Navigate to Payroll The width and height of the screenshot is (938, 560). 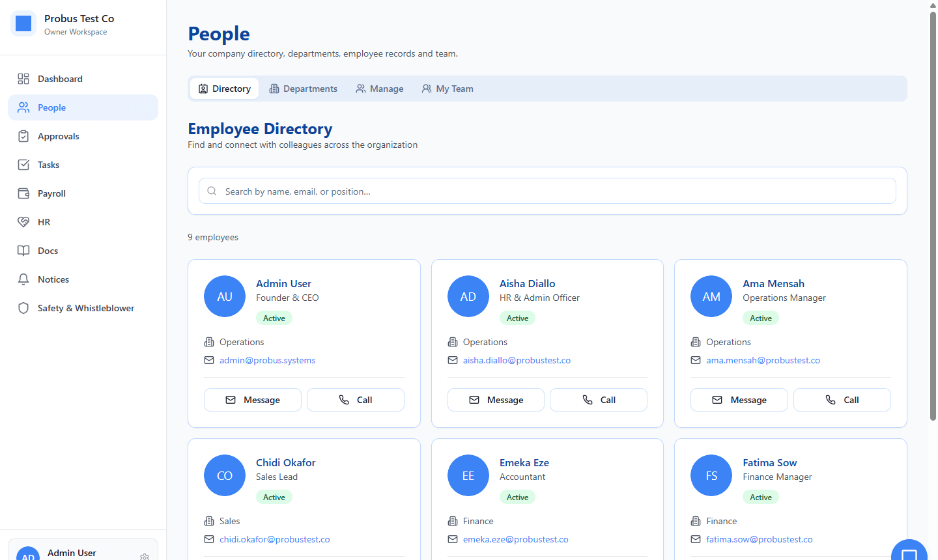tap(83, 193)
